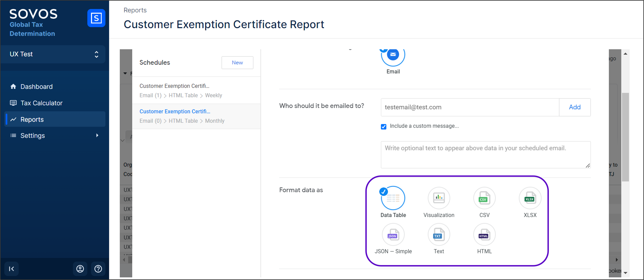The width and height of the screenshot is (644, 280).
Task: Select the Data Table format option
Action: [x=393, y=198]
